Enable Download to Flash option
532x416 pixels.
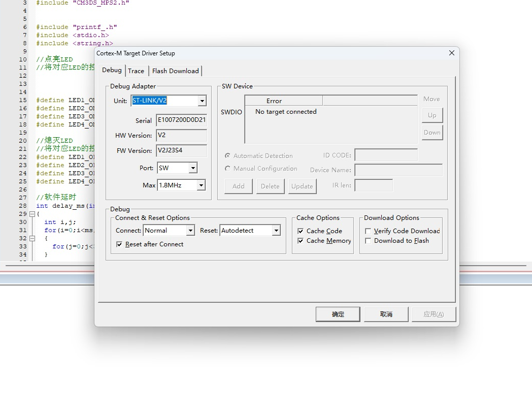(x=368, y=241)
